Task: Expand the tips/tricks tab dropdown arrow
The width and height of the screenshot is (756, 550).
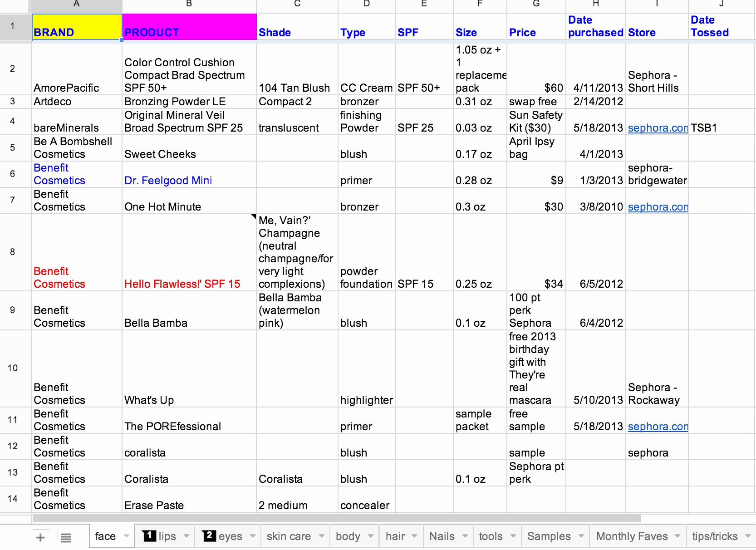Action: pyautogui.click(x=748, y=536)
